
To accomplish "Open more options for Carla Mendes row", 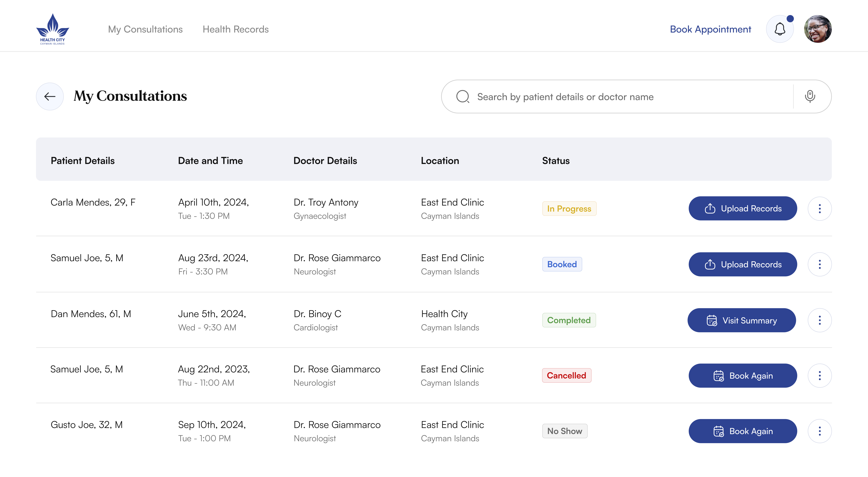I will coord(820,209).
